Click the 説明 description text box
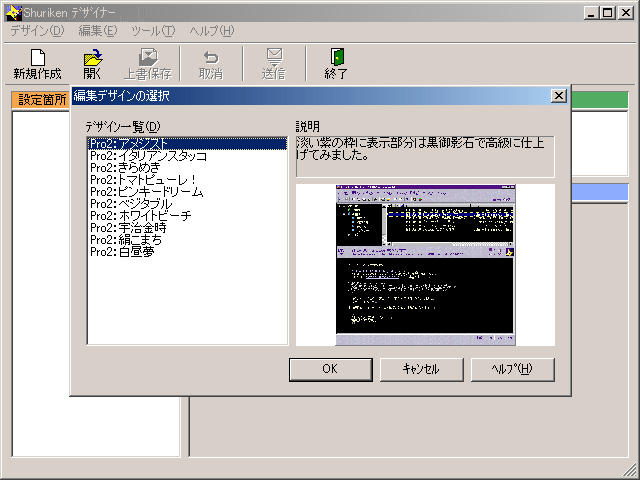Image resolution: width=640 pixels, height=480 pixels. click(425, 156)
